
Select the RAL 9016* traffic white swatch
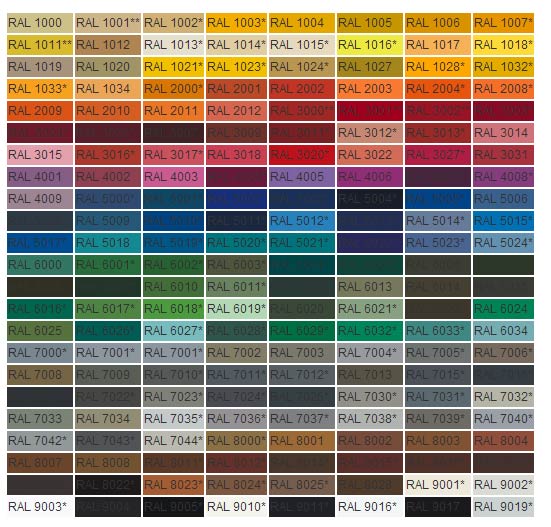(x=370, y=507)
